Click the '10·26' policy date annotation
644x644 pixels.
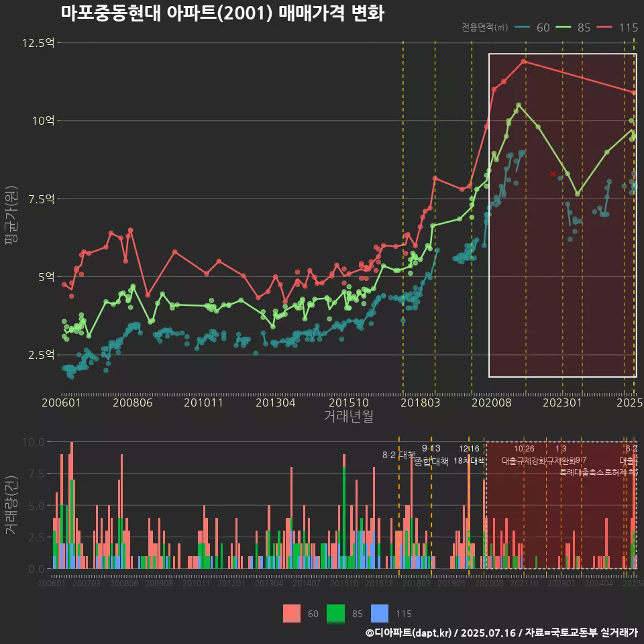(524, 449)
